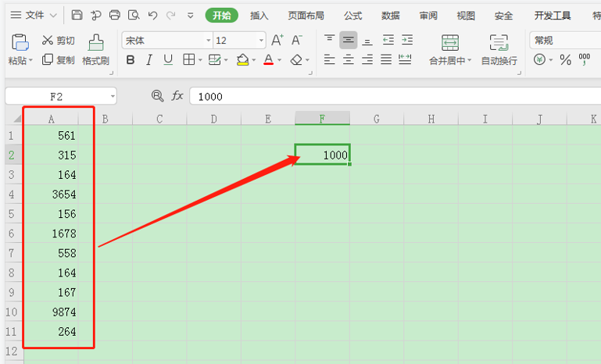Screen dimensions: 601x364
Task: Click cell A6 containing 1678
Action: point(51,233)
